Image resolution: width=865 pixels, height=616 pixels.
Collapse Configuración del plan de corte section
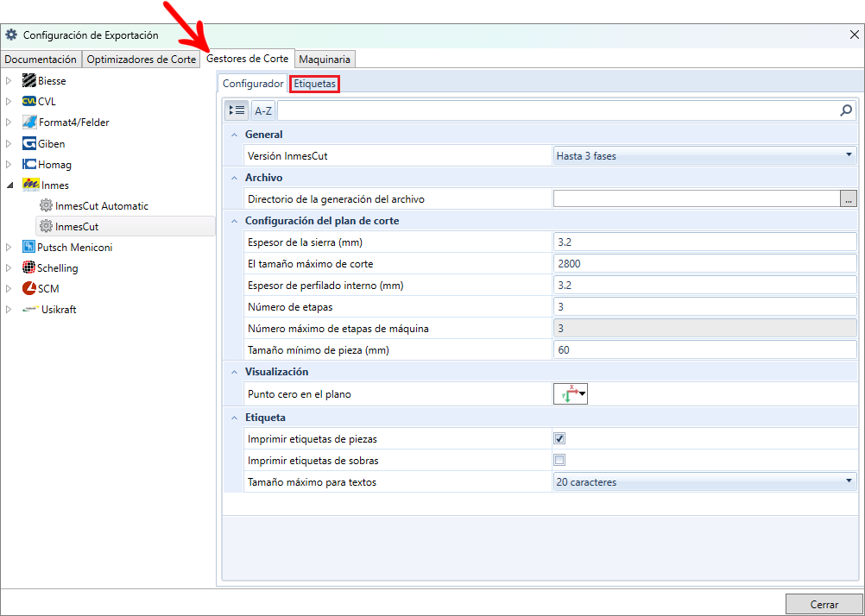point(234,221)
